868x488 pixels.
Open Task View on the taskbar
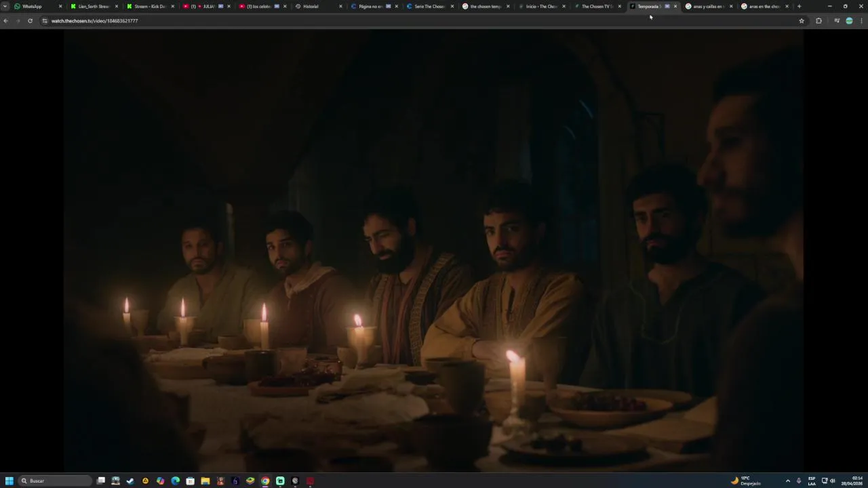[101, 481]
